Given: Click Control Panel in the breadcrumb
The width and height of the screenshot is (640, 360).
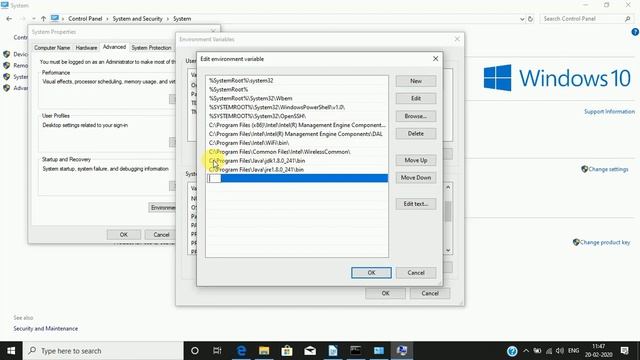Looking at the screenshot, I should [85, 19].
